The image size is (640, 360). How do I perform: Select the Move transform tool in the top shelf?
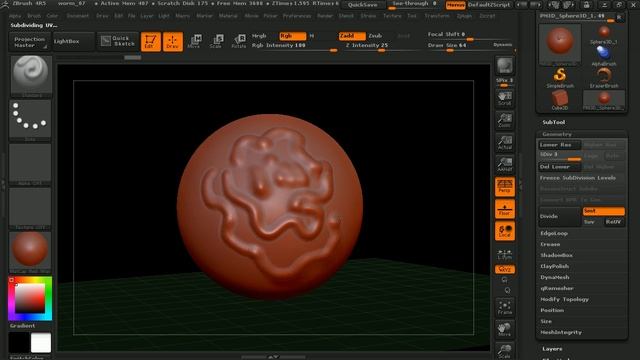pos(194,42)
